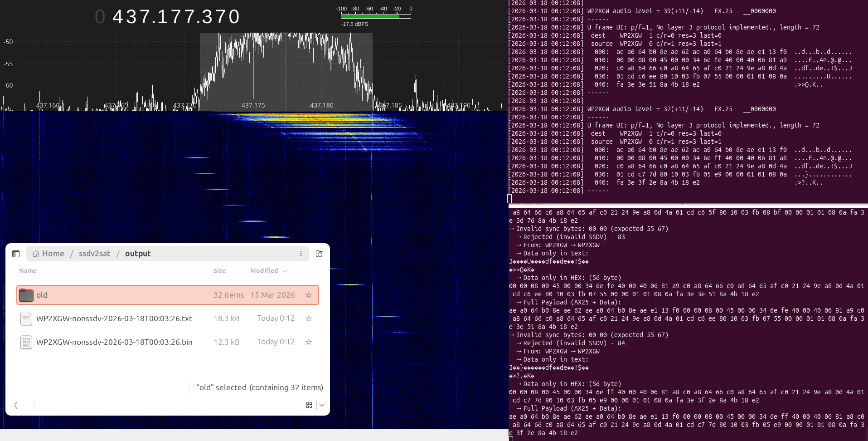Expand view options dropdown arrow
This screenshot has width=868, height=441.
[x=322, y=405]
